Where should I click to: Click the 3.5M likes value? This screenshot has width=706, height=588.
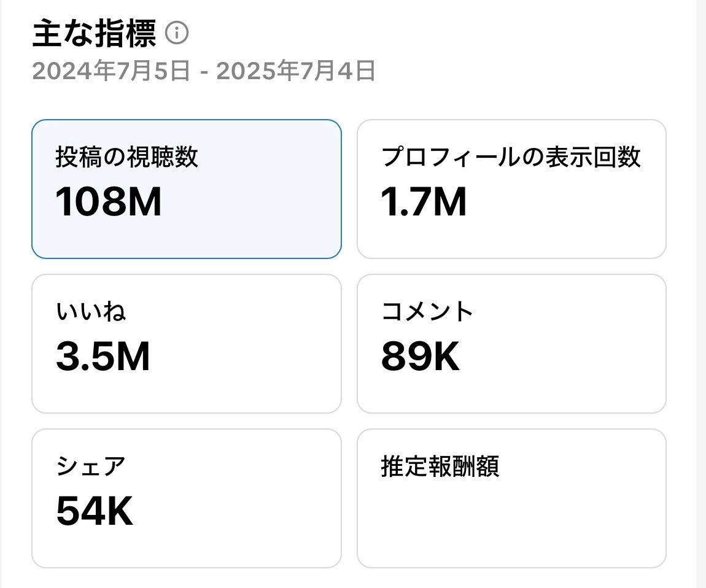(103, 357)
